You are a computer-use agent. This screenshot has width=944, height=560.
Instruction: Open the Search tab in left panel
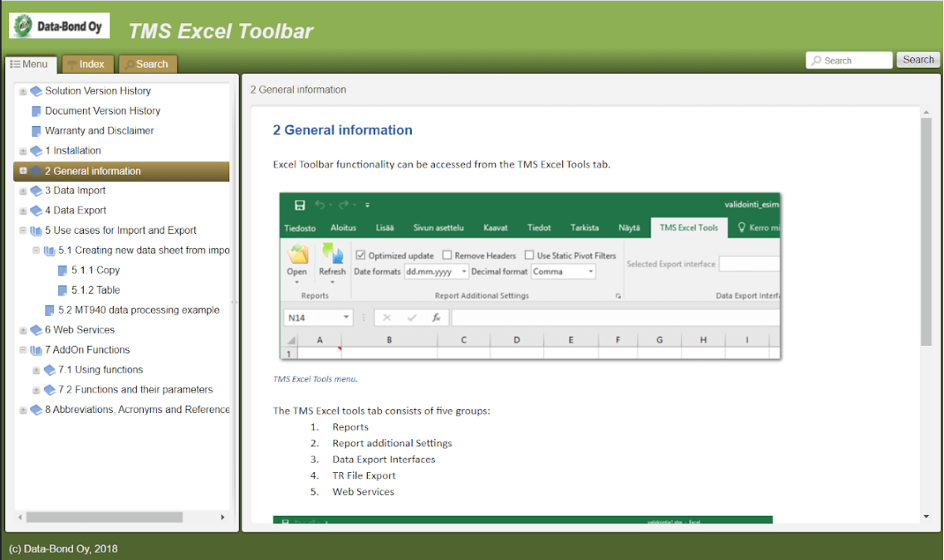point(146,64)
